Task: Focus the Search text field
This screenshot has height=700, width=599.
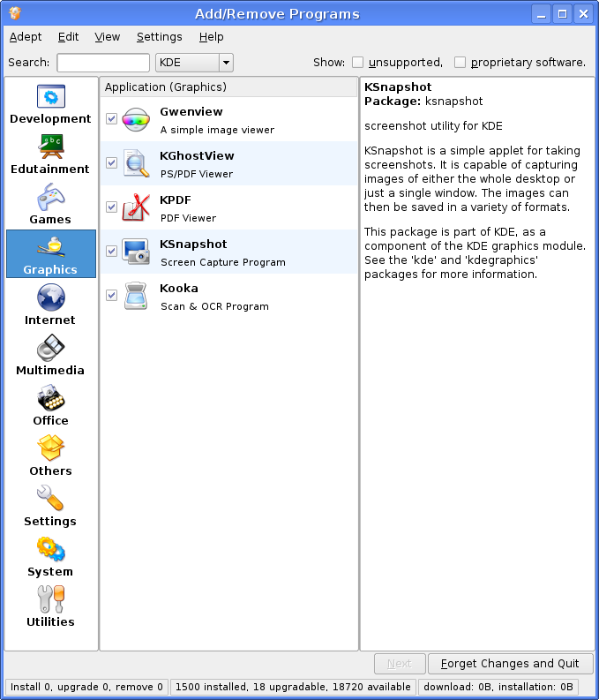Action: click(103, 63)
